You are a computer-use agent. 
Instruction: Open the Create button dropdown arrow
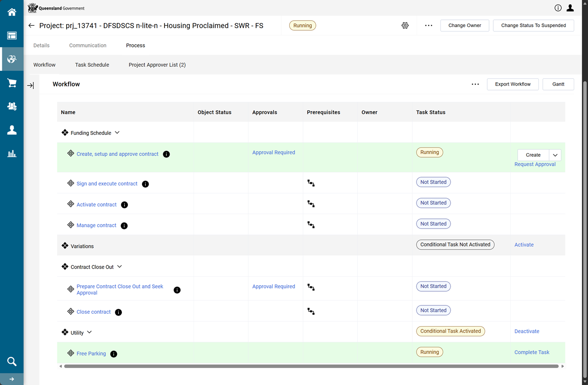[555, 155]
